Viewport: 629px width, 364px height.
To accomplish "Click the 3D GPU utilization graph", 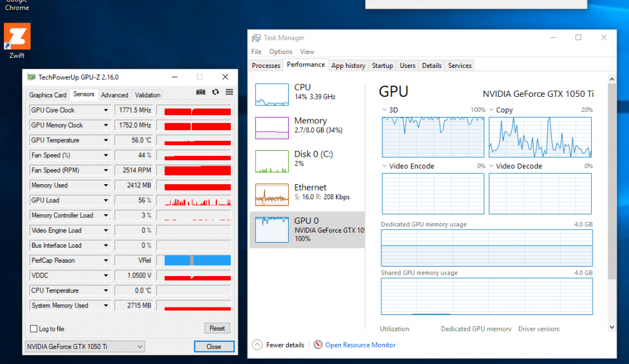I will click(x=433, y=137).
